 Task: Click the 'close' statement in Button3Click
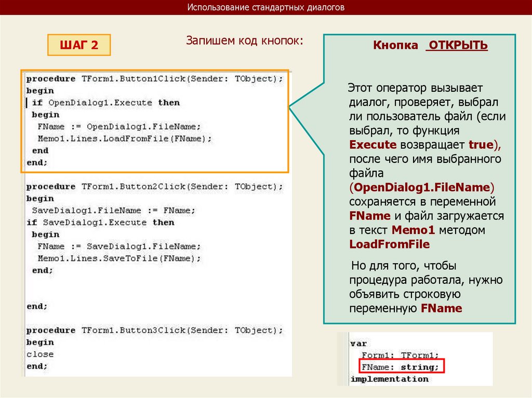pyautogui.click(x=40, y=354)
